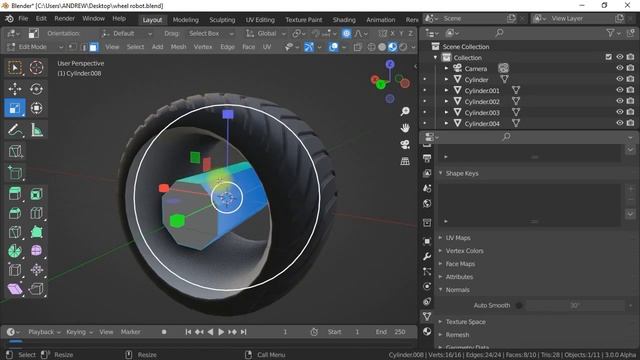The image size is (640, 360).
Task: Enable Auto Smooth checkbox
Action: pos(519,305)
